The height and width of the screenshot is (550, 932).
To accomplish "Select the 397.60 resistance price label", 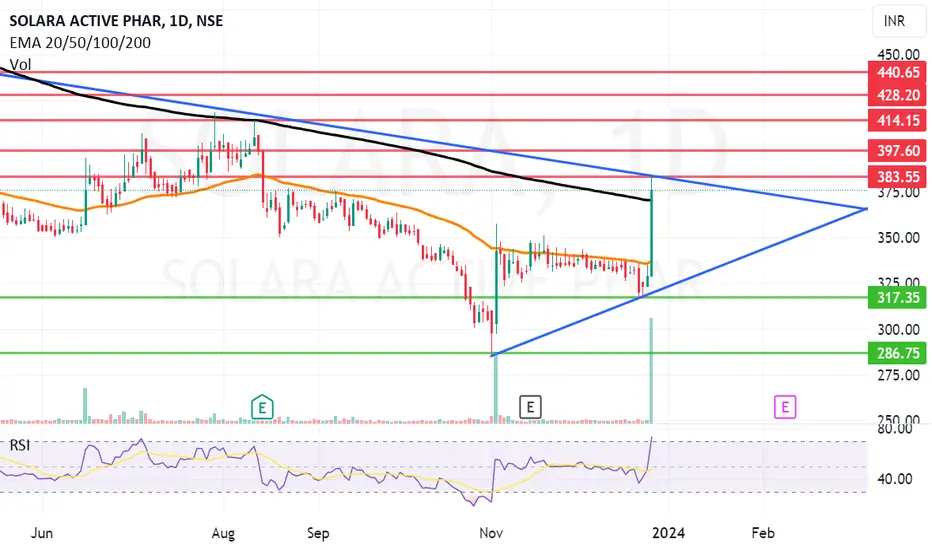I will pos(898,150).
